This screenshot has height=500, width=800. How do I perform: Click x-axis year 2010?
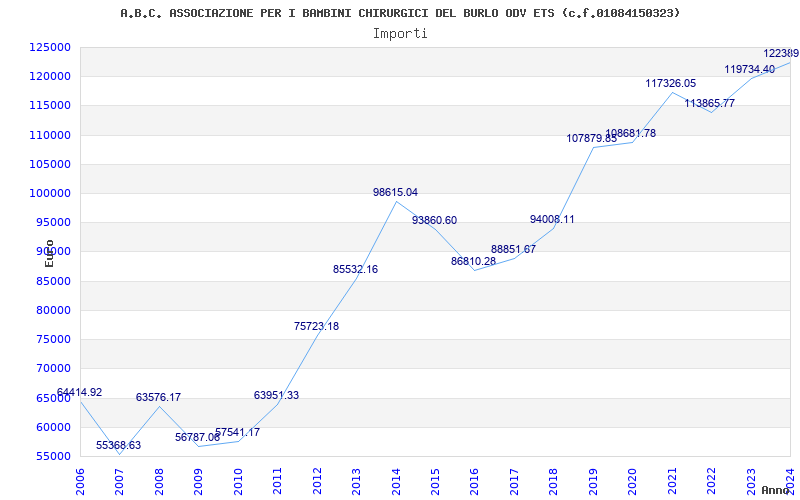coord(238,482)
